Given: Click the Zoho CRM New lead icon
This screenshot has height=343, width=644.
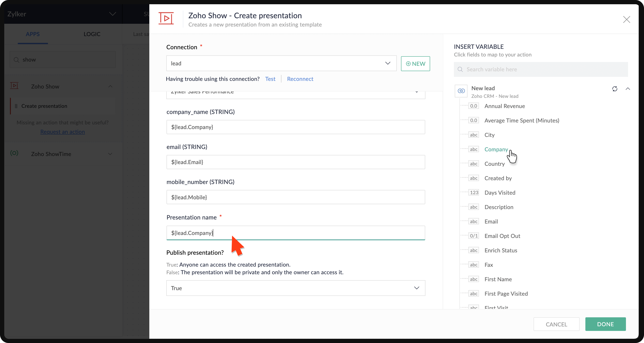Looking at the screenshot, I should click(x=461, y=91).
